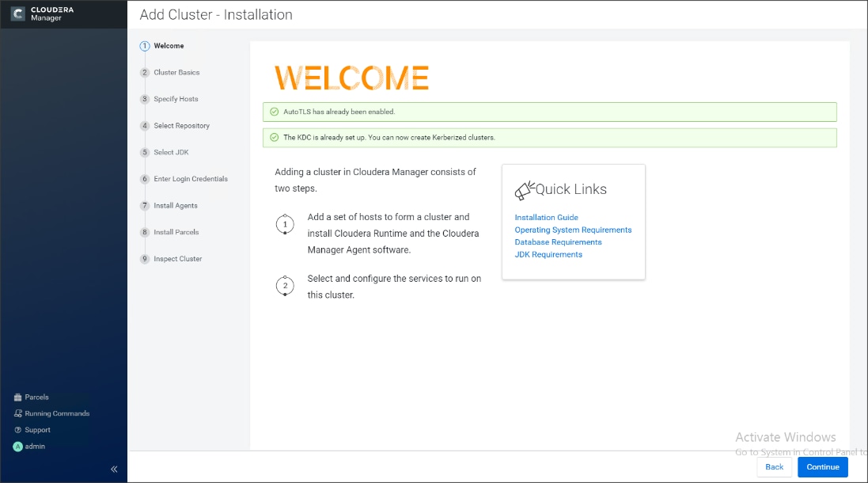Viewport: 868px width, 483px height.
Task: Go to step Inspect Cluster
Action: coord(177,259)
